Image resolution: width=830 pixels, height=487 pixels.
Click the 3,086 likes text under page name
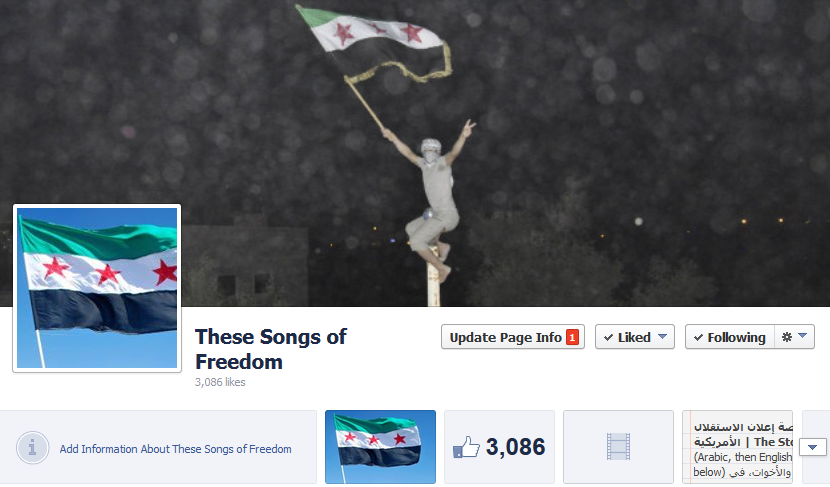(220, 382)
